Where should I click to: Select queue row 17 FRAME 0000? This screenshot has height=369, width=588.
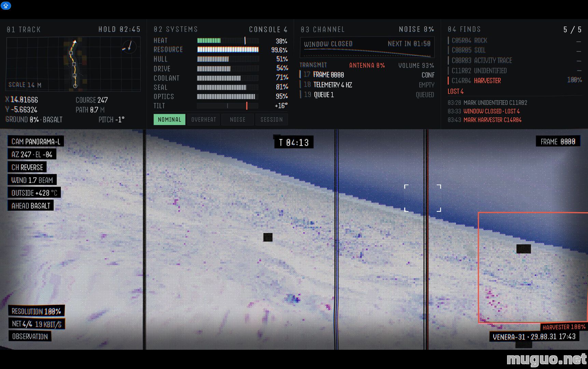click(367, 75)
